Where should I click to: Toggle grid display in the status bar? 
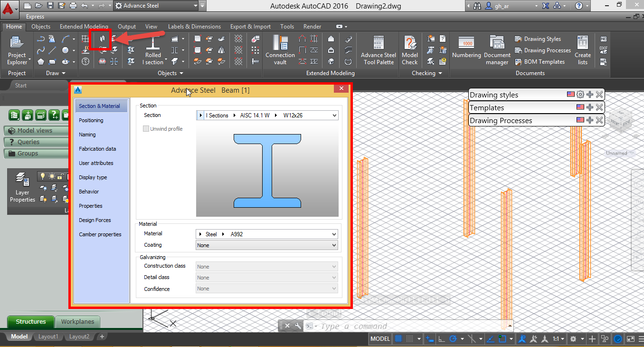398,338
